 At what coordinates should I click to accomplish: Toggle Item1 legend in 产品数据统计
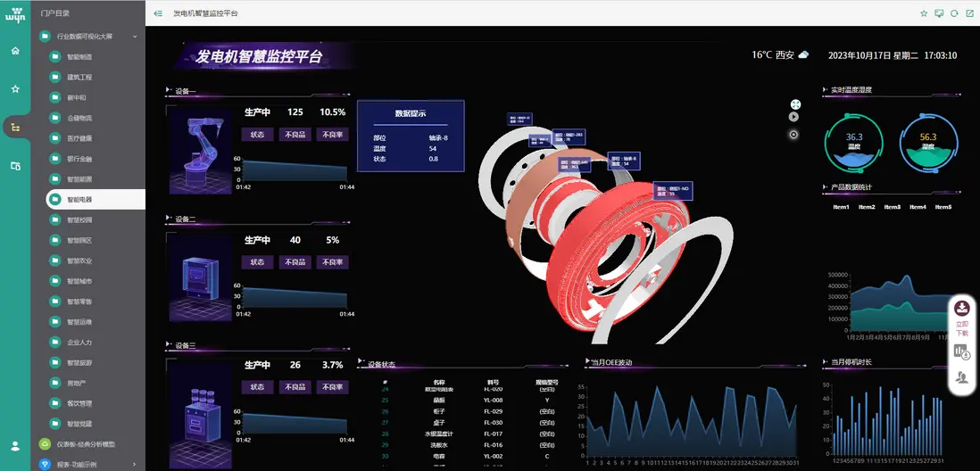pos(842,207)
